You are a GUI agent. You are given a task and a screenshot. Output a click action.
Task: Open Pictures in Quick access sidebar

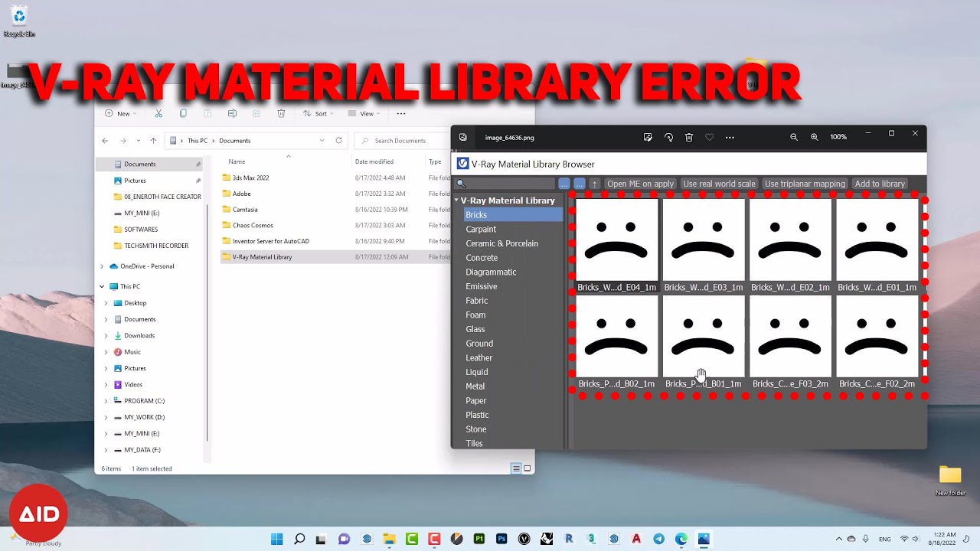(x=135, y=181)
